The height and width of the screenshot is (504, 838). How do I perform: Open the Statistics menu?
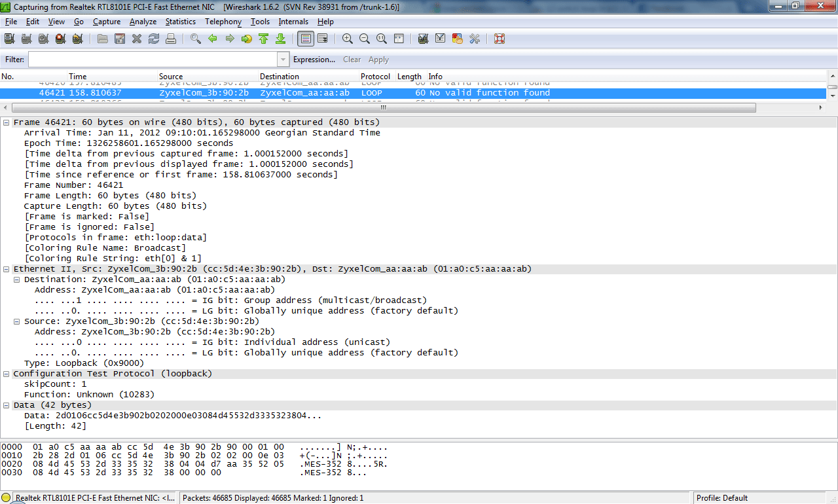[180, 22]
